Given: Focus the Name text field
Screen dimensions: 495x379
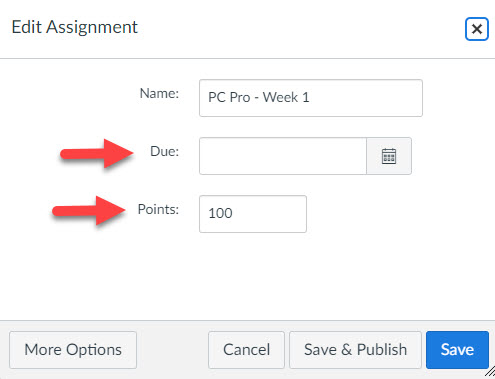Looking at the screenshot, I should pos(311,98).
